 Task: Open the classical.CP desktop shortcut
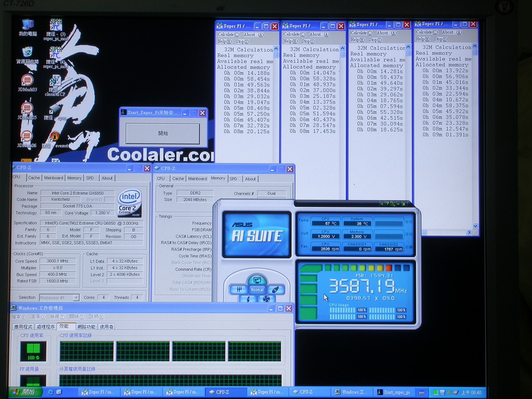(x=55, y=86)
